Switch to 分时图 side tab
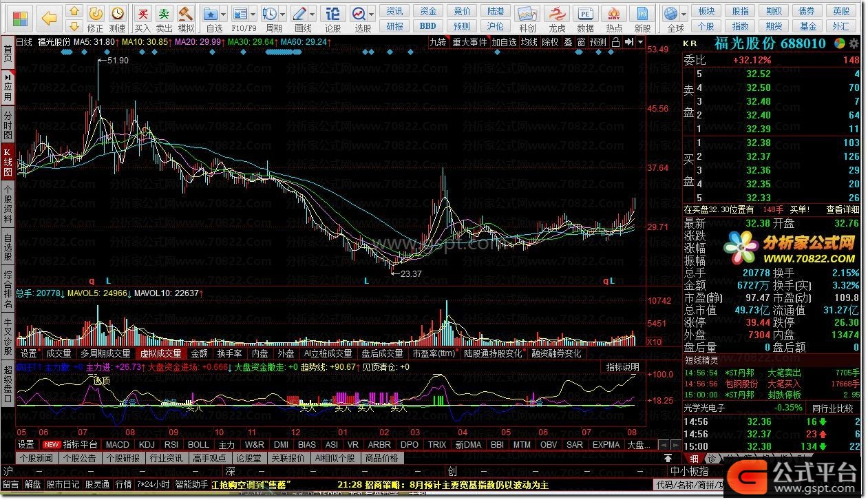 [7, 123]
